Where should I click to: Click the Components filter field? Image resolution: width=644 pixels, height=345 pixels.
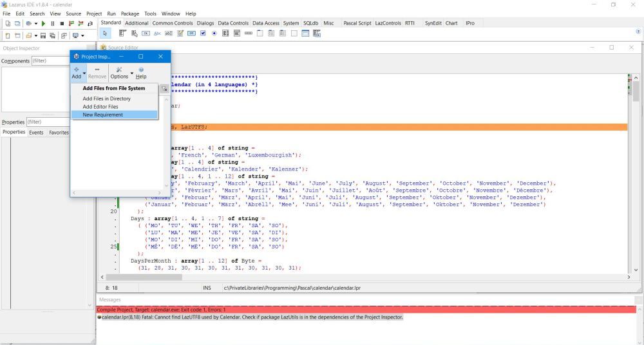click(50, 61)
